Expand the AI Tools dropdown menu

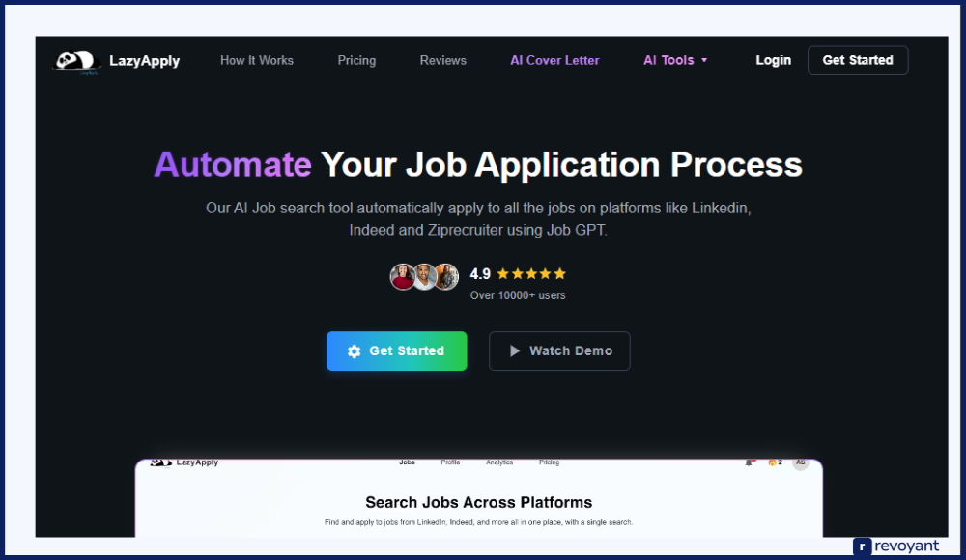pyautogui.click(x=675, y=60)
